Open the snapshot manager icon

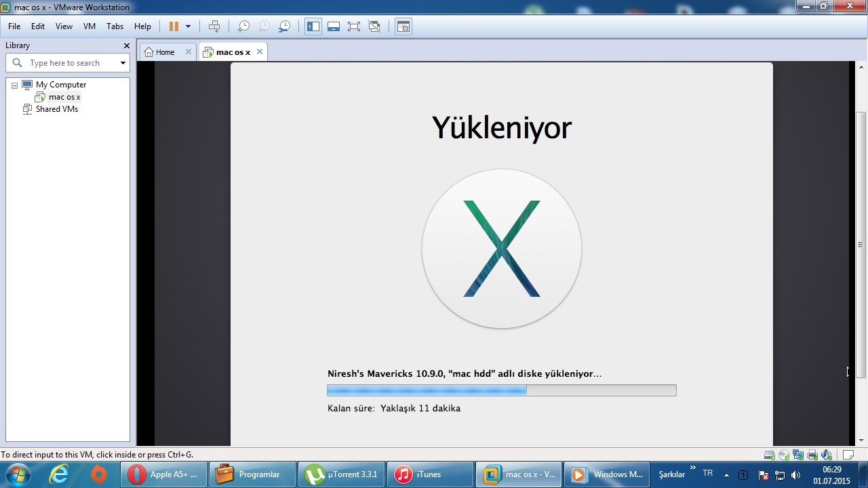point(285,26)
